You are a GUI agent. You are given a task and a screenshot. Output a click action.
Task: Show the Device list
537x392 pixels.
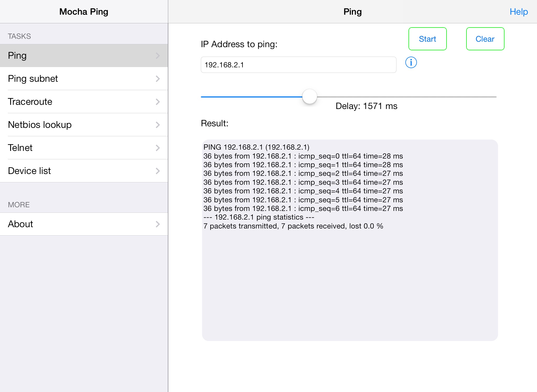pyautogui.click(x=84, y=171)
